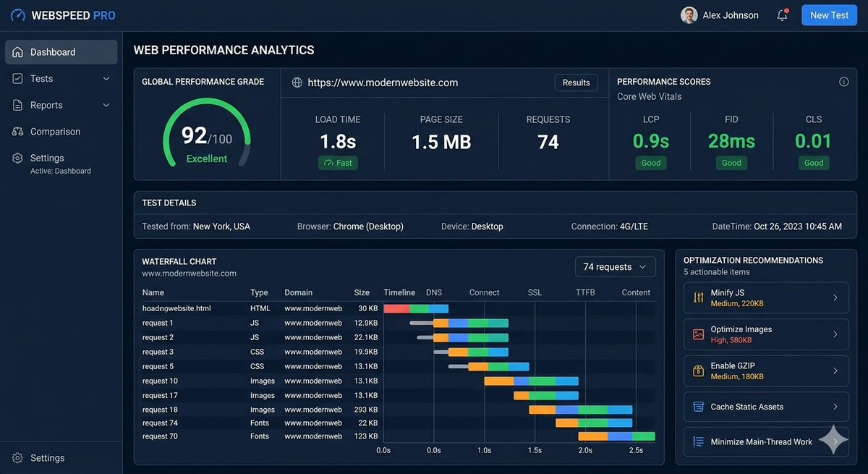Click the Tests checklist icon
Viewport: 868px width, 474px height.
tap(17, 78)
